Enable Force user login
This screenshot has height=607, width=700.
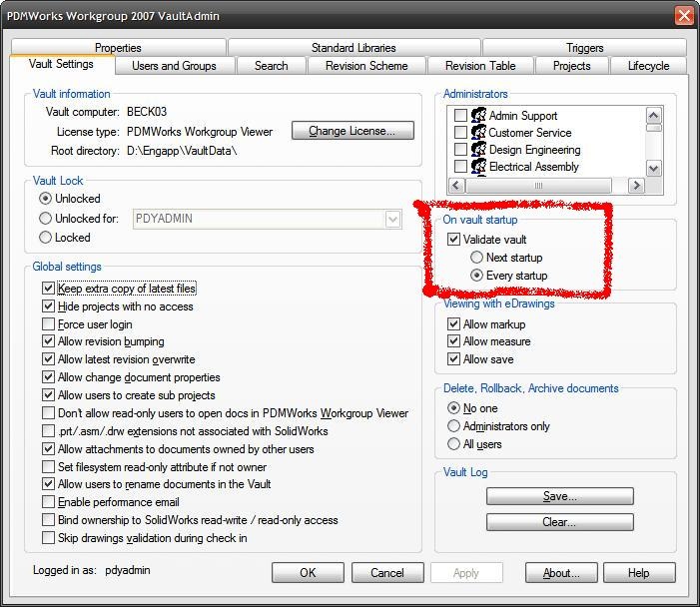coord(48,324)
